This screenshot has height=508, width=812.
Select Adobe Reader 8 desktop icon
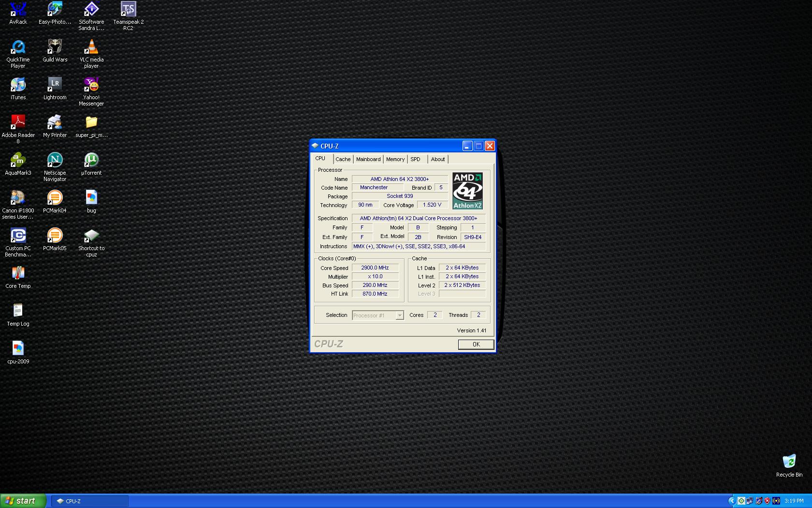pyautogui.click(x=18, y=129)
